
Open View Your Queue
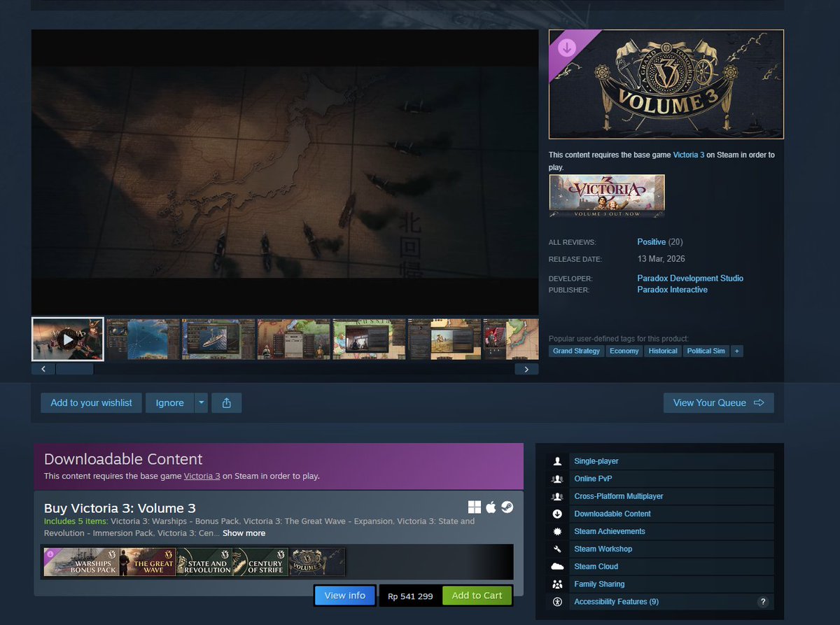click(719, 402)
